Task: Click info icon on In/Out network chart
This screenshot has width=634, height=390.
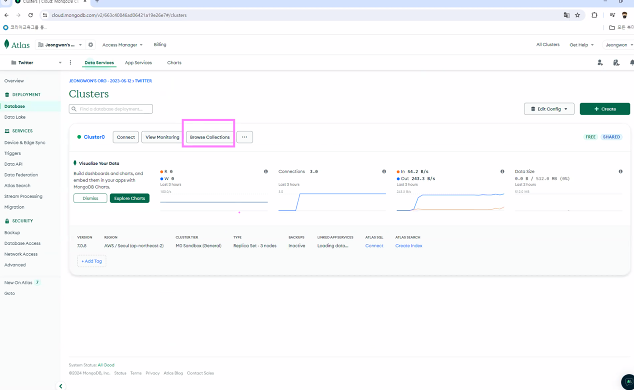Action: pos(502,171)
